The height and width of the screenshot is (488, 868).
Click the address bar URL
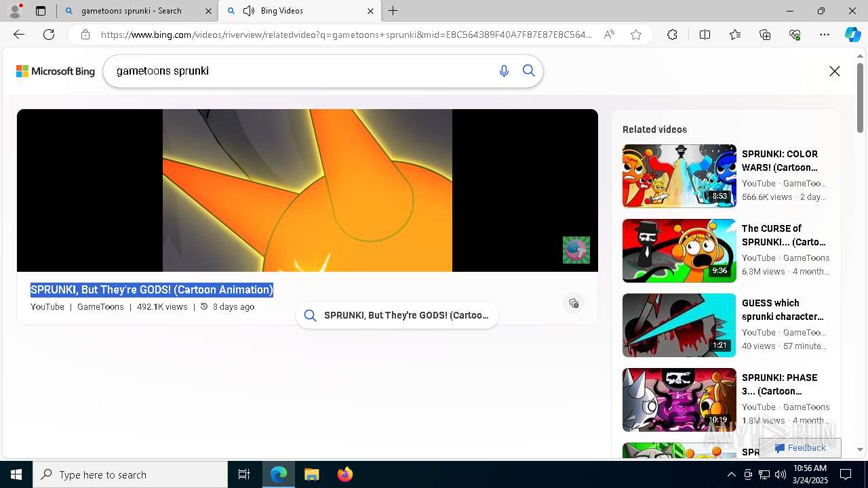click(x=346, y=35)
